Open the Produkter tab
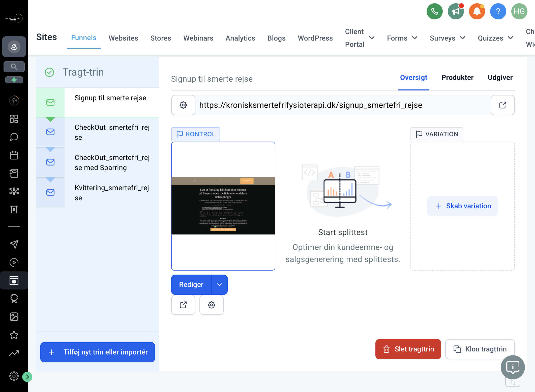 click(x=457, y=78)
